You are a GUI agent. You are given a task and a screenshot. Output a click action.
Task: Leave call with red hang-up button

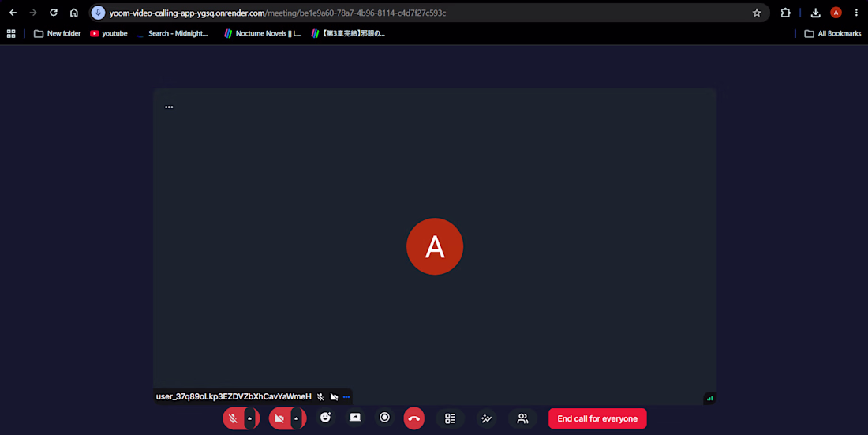click(x=414, y=418)
